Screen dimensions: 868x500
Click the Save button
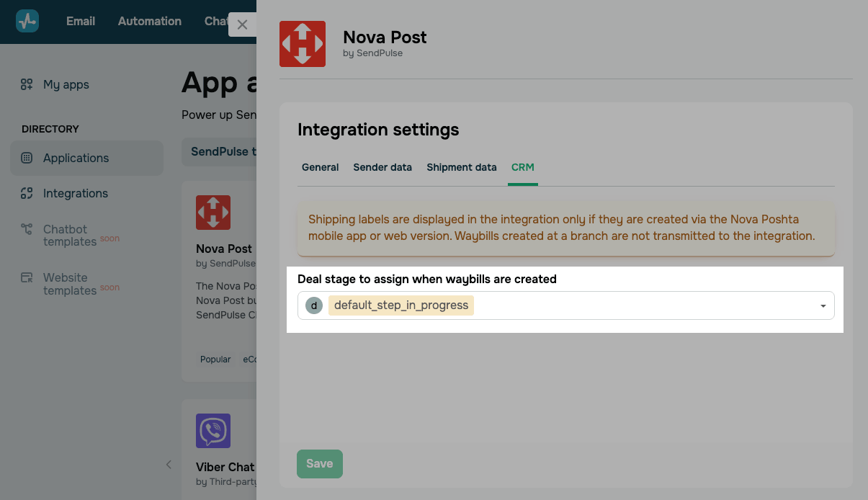(x=320, y=464)
